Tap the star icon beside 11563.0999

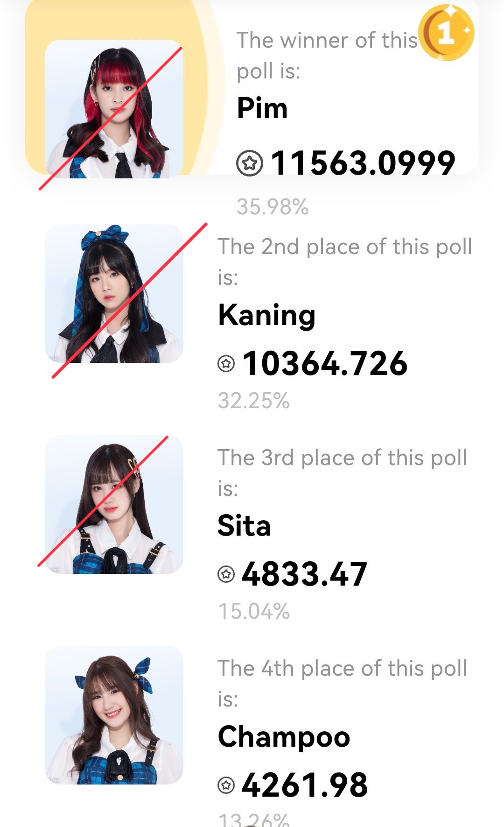[250, 163]
